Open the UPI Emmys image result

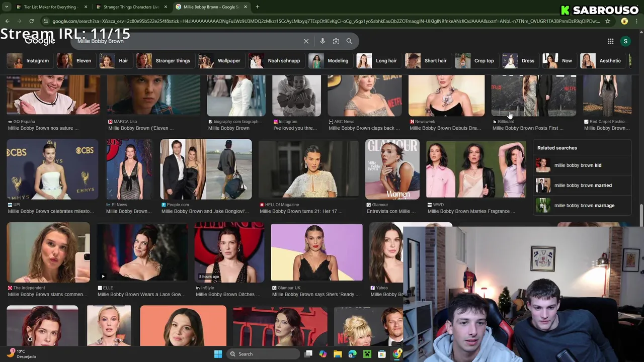52,169
